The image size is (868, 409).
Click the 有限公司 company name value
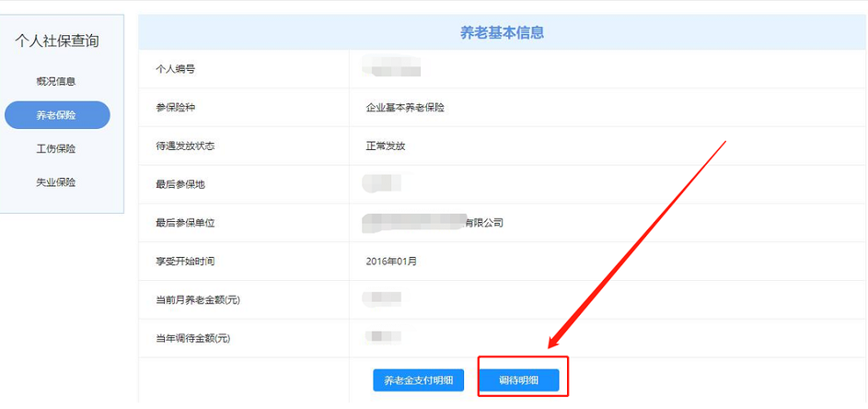pyautogui.click(x=483, y=223)
